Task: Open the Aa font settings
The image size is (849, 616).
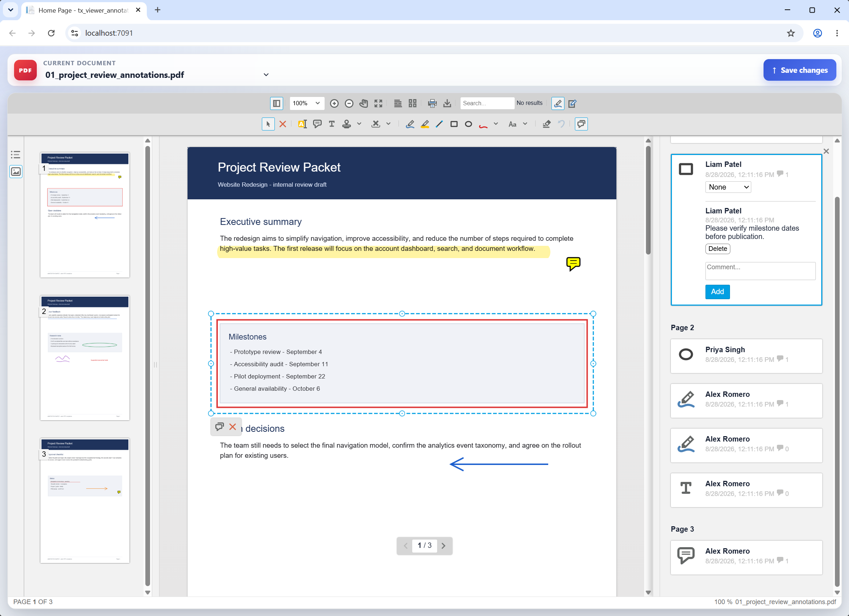Action: pyautogui.click(x=513, y=124)
